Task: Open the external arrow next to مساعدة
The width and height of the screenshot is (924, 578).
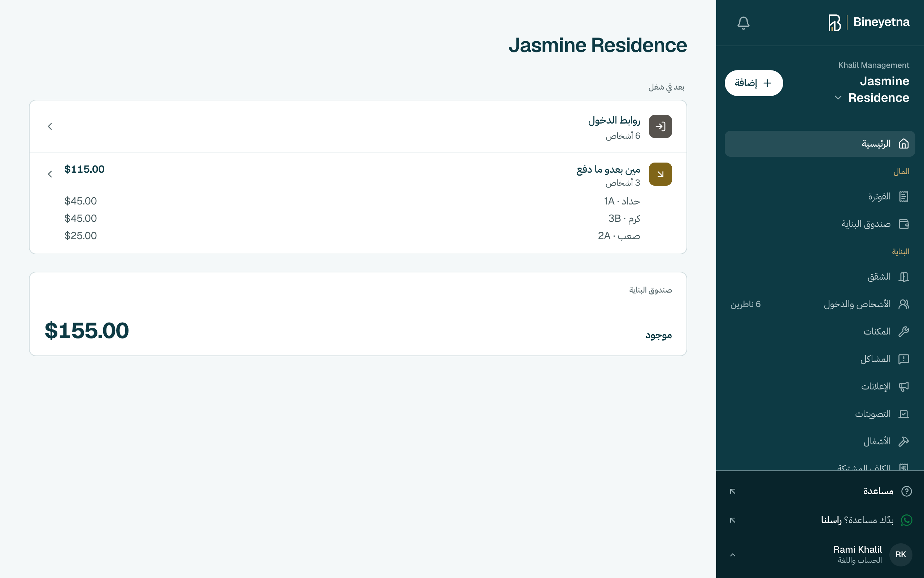Action: 732,491
